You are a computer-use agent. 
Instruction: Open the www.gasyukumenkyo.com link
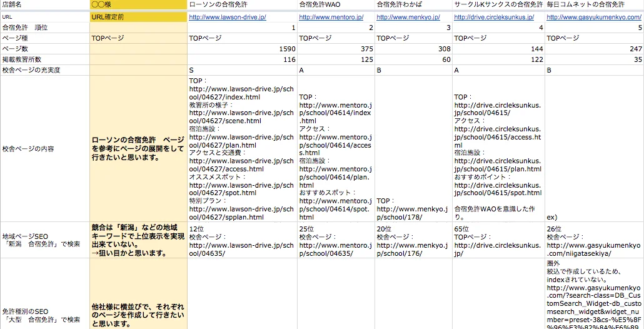(x=594, y=18)
